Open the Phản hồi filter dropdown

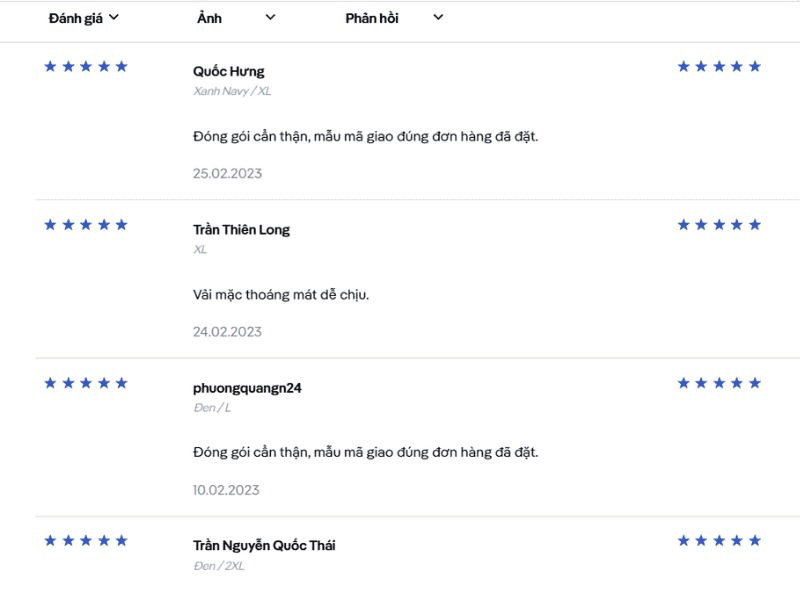click(x=394, y=17)
